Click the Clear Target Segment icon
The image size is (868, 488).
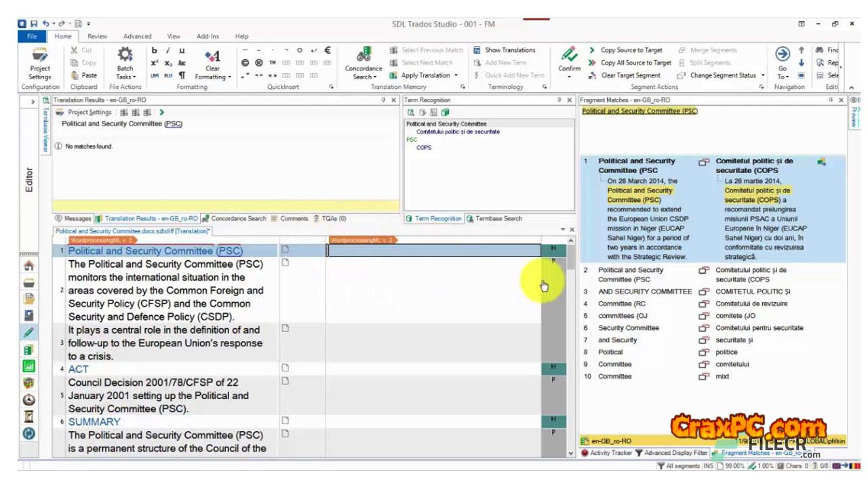click(592, 76)
